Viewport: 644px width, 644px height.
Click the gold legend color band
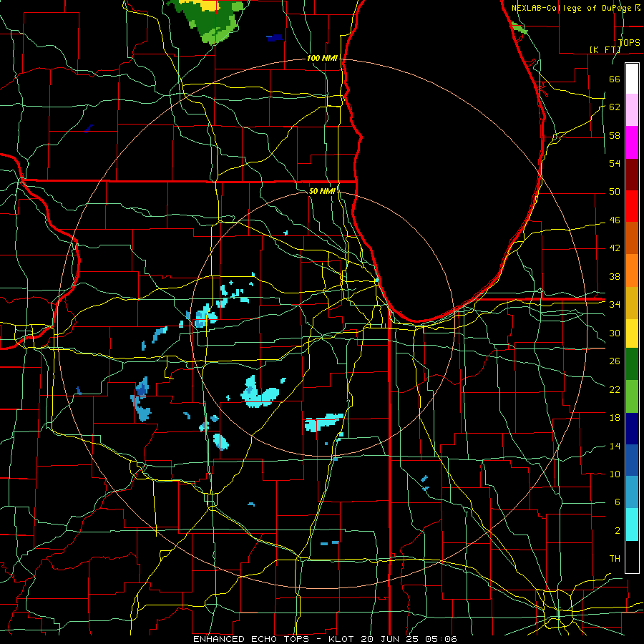click(632, 303)
